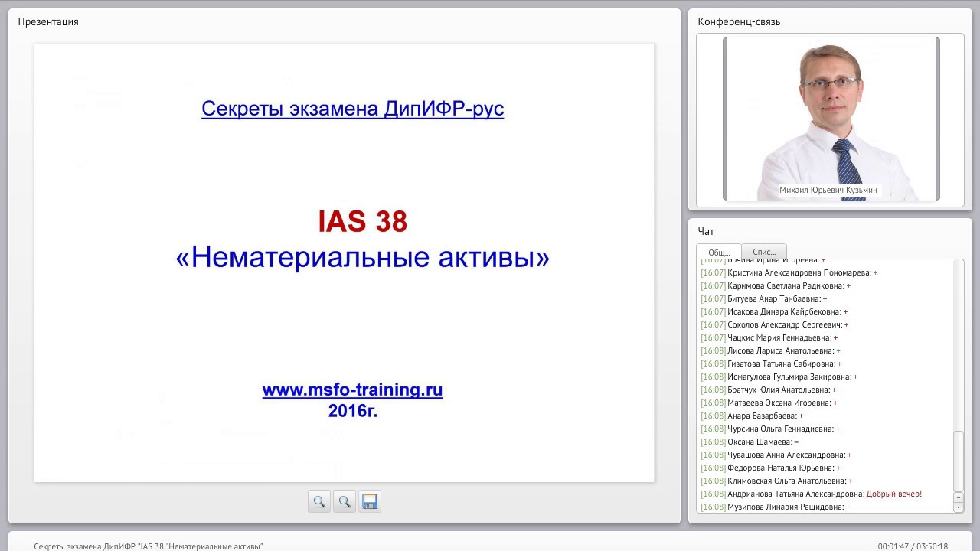The image size is (980, 551).
Task: Switch to the 'Общ...' chat tab
Action: click(x=718, y=252)
